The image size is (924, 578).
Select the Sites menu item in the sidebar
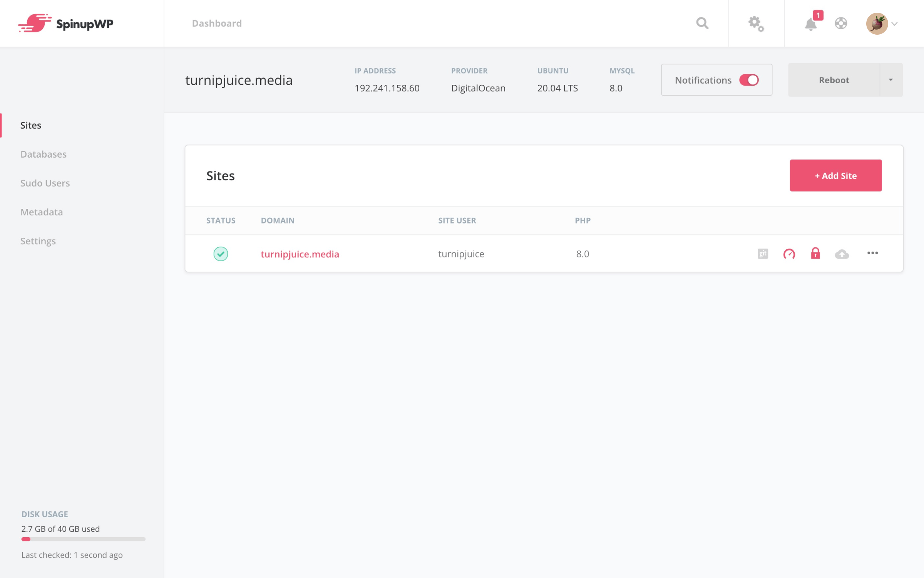pyautogui.click(x=30, y=124)
